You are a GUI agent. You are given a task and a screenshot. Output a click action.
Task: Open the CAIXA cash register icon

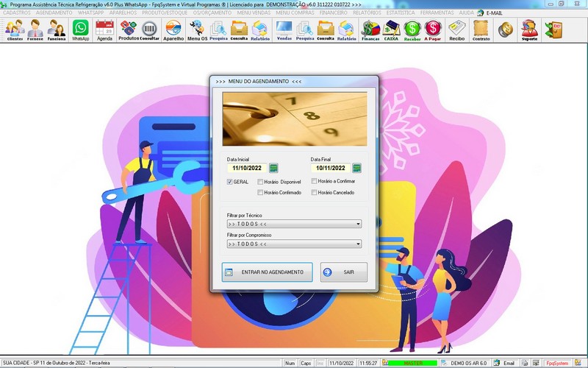[391, 29]
